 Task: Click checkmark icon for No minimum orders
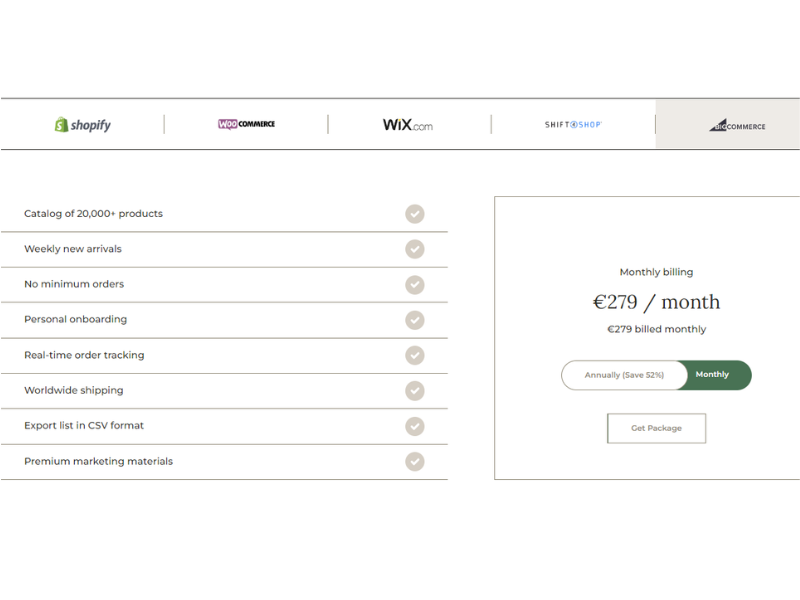(x=415, y=285)
